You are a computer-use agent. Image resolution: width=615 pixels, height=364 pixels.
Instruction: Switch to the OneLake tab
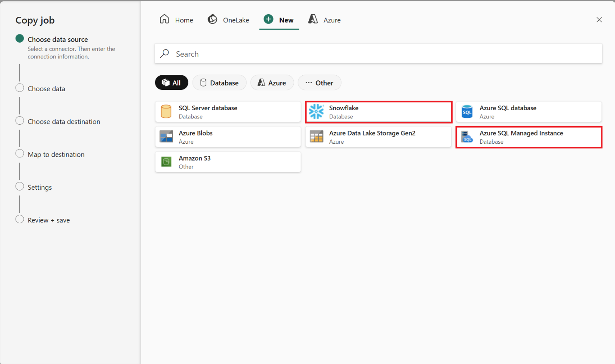pos(229,20)
